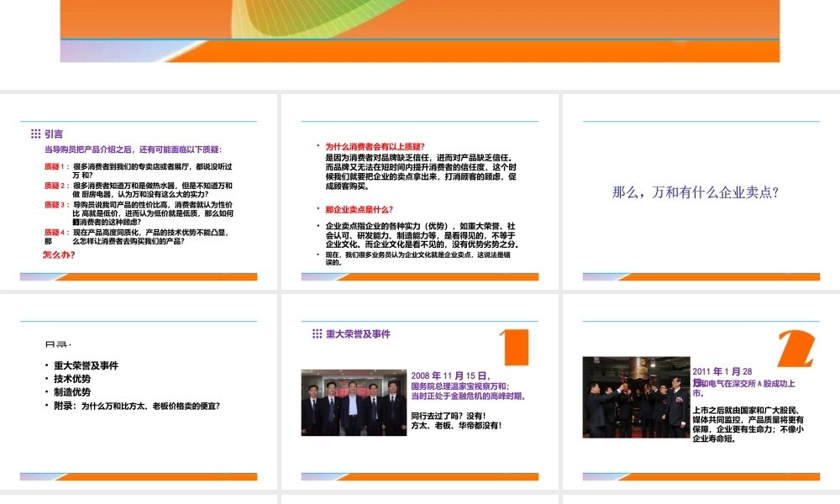Screen dimensions: 840x504
Task: Click the purple line 当导购员把产品介绍之后
Action: [x=133, y=150]
